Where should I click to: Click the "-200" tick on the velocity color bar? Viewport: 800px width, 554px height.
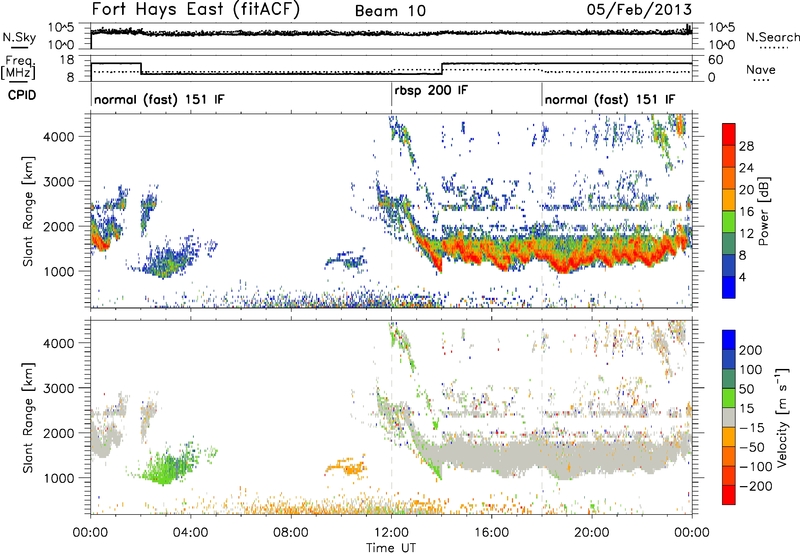(755, 486)
